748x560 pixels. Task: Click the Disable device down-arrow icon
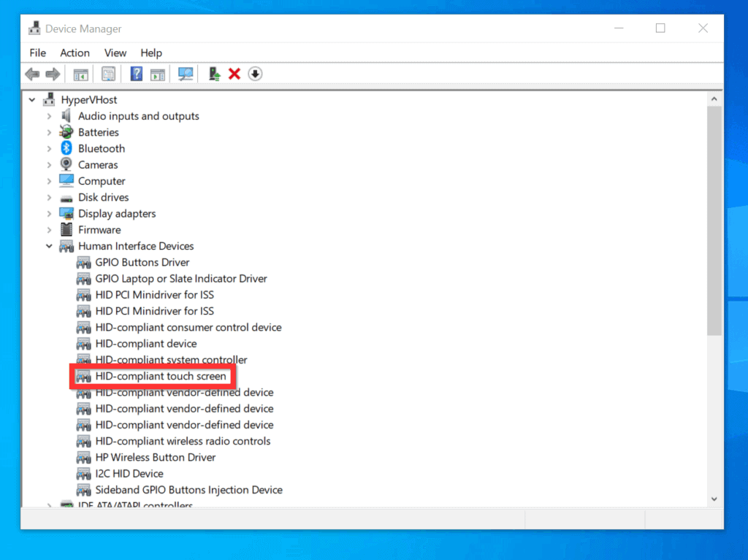pos(255,74)
